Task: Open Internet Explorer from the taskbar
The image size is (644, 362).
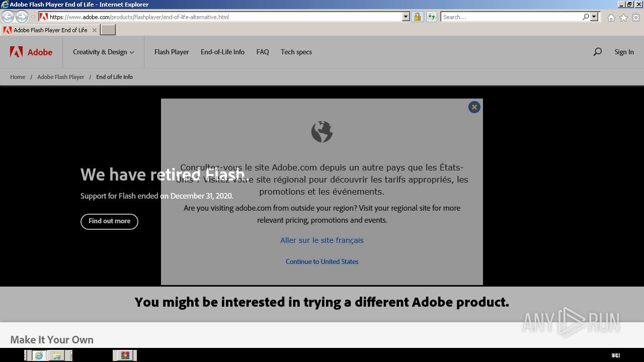Action: click(39, 355)
